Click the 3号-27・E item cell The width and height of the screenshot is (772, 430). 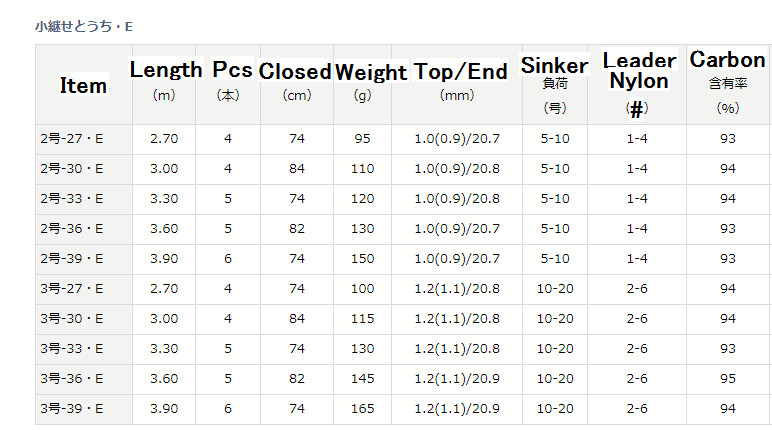(x=84, y=290)
